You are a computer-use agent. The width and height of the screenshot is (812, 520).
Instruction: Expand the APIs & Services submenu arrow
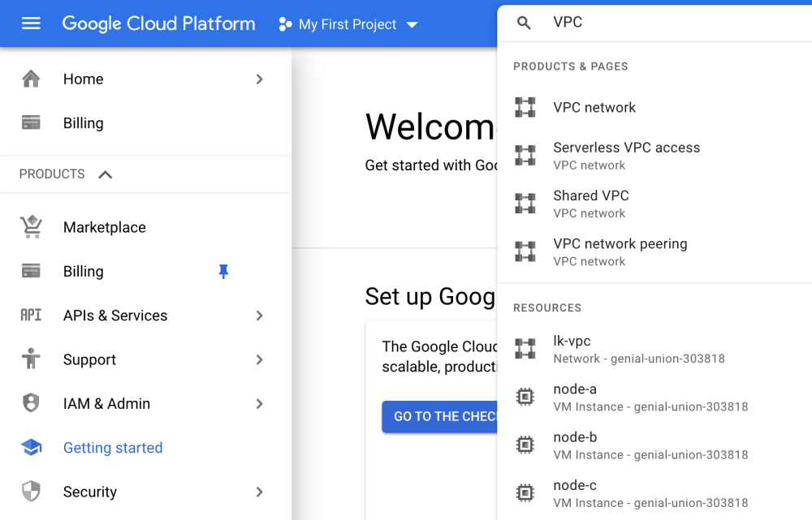260,316
